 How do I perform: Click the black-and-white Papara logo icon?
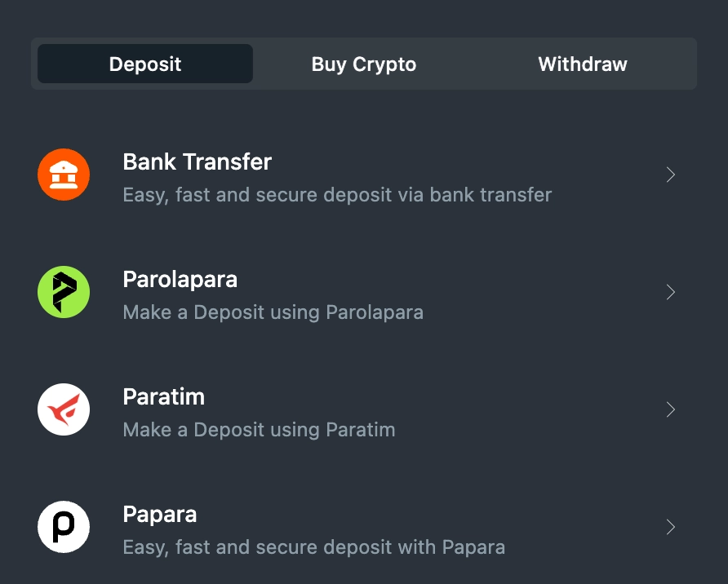pyautogui.click(x=64, y=526)
